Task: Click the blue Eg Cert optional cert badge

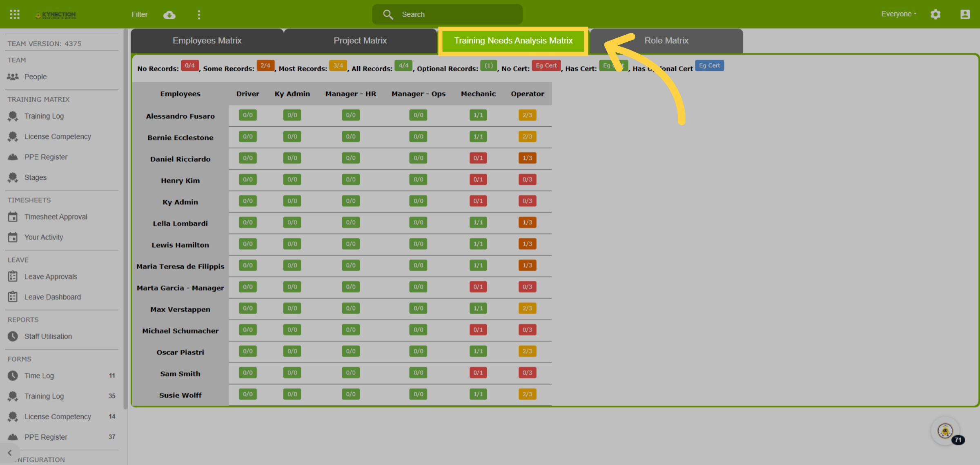Action: pyautogui.click(x=709, y=65)
